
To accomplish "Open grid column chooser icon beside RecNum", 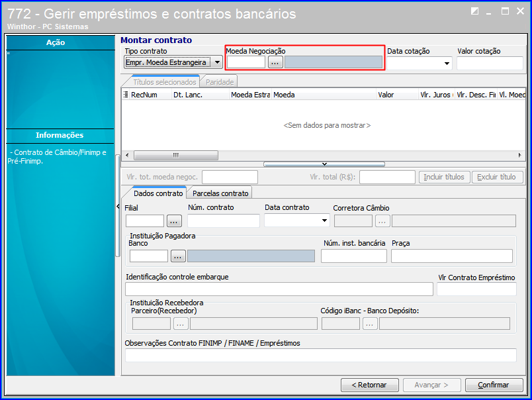I will point(126,95).
